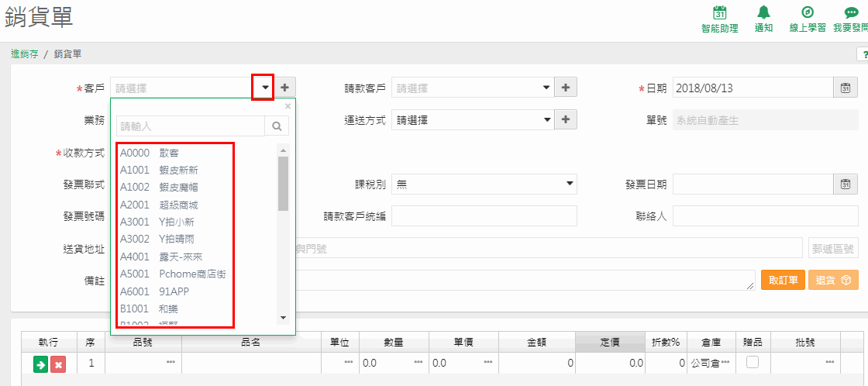Click the 進銷存 breadcrumb link

click(24, 53)
